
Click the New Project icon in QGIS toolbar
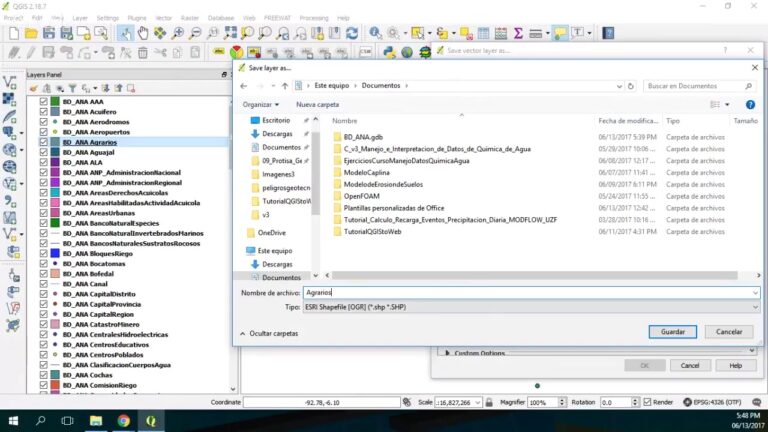pyautogui.click(x=14, y=33)
